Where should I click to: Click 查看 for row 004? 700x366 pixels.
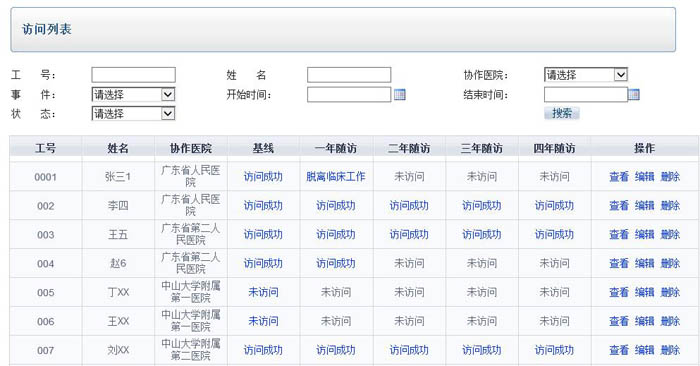pyautogui.click(x=619, y=264)
